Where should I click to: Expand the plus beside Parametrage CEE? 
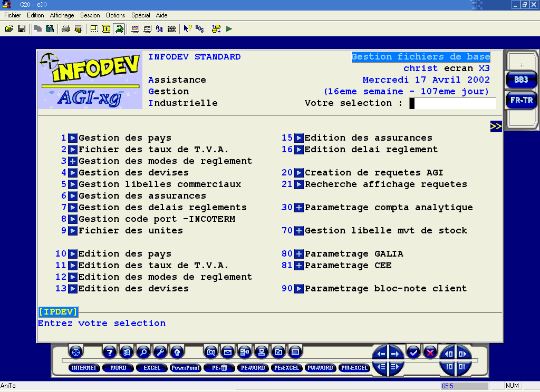tap(299, 266)
